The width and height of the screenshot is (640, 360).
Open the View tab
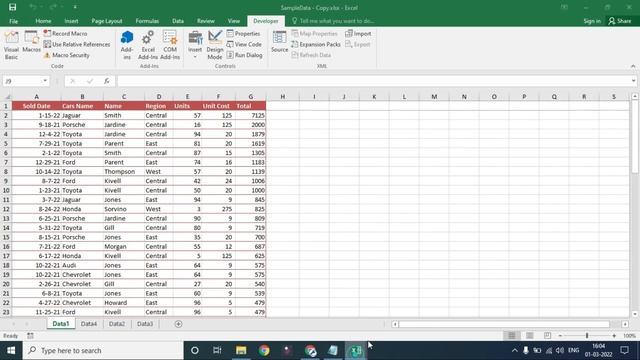click(x=234, y=21)
